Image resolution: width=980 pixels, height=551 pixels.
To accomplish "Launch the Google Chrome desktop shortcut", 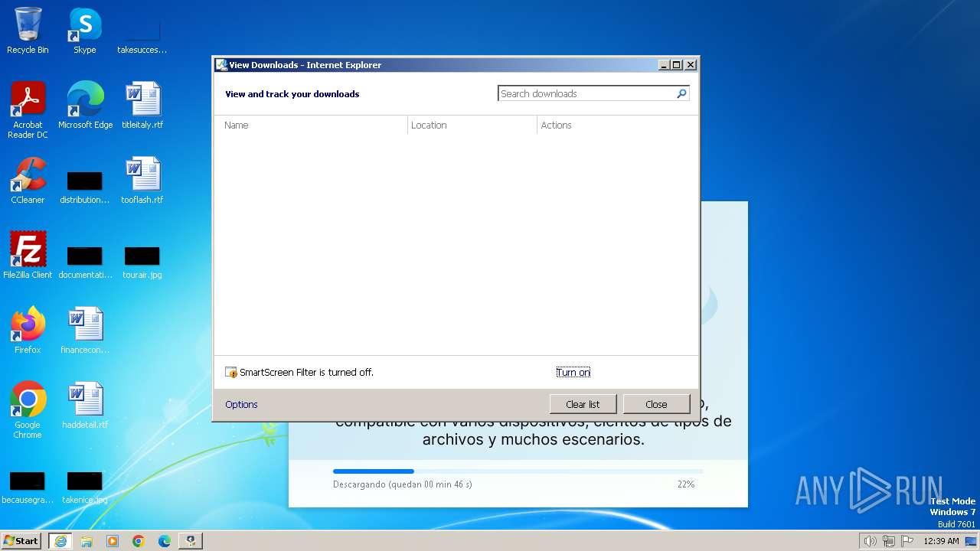I will pos(28,410).
